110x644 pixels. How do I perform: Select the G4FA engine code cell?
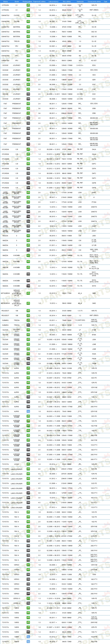(x=94, y=159)
